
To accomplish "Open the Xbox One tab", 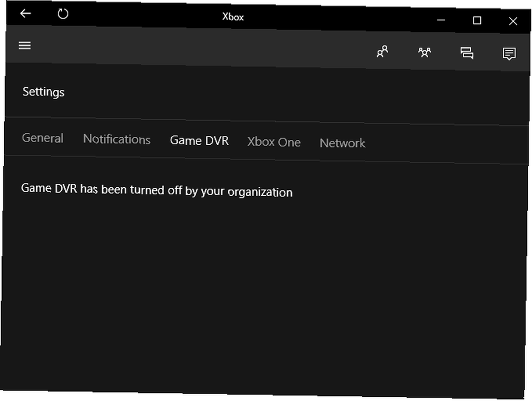I will (x=274, y=142).
